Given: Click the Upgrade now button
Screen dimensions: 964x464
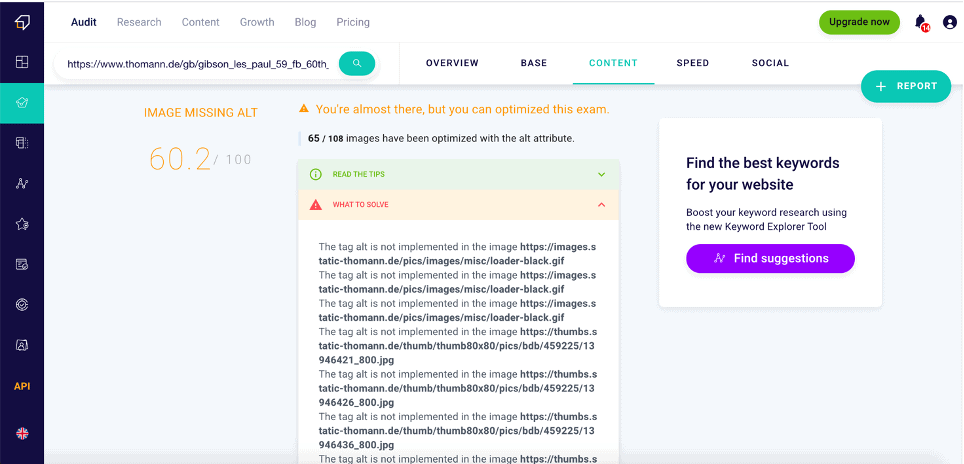Looking at the screenshot, I should (858, 22).
